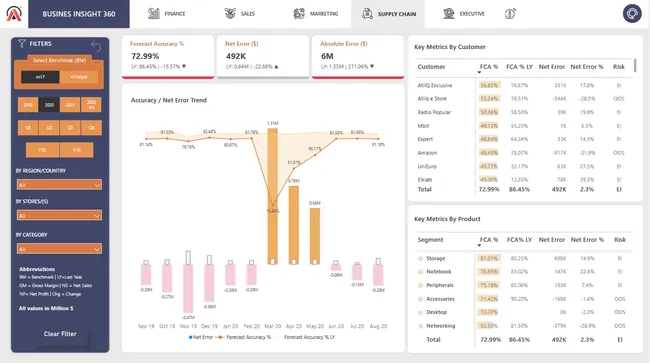
Task: Select fiscal year 2021
Action: pyautogui.click(x=70, y=105)
